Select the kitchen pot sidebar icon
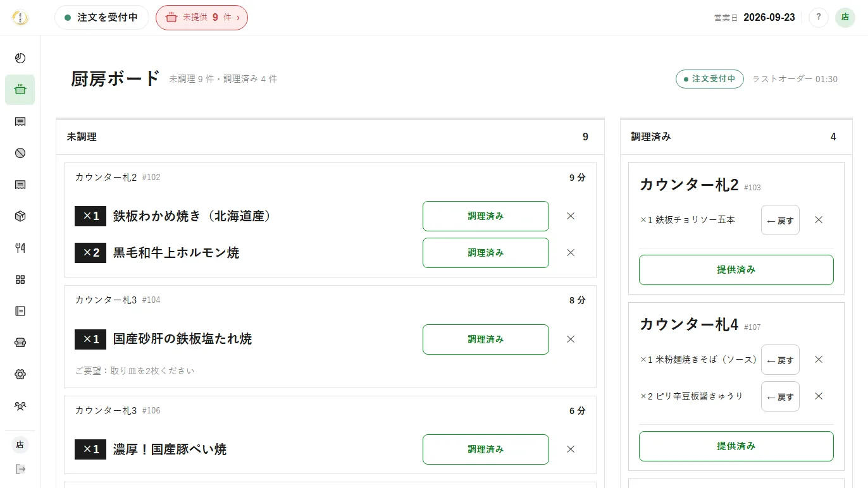This screenshot has height=488, width=868. coord(20,90)
